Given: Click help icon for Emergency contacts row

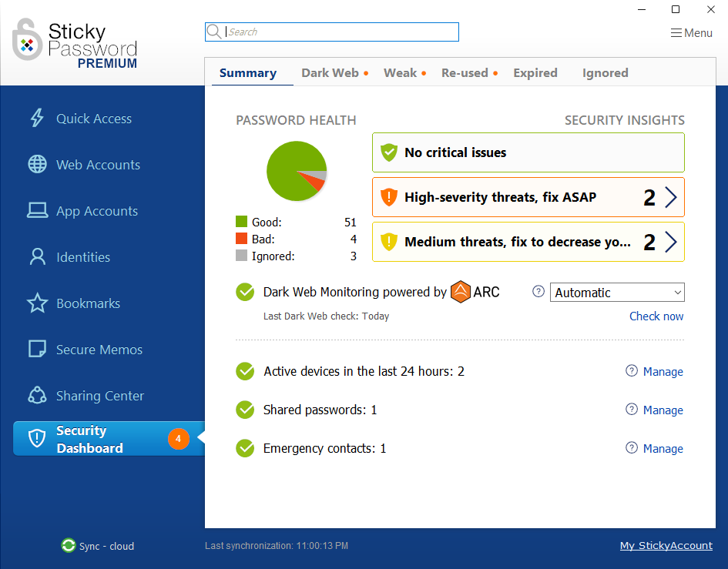Looking at the screenshot, I should click(632, 447).
